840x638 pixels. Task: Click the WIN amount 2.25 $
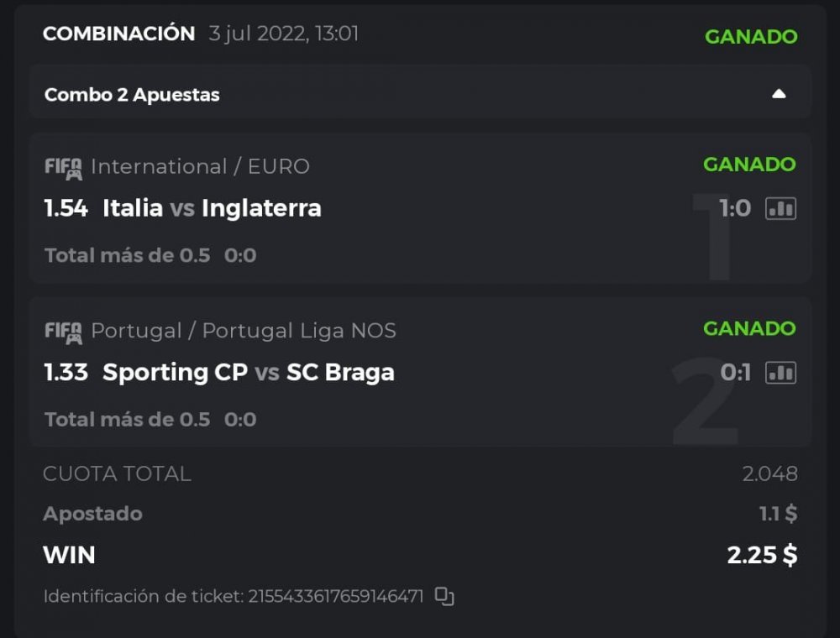(762, 555)
